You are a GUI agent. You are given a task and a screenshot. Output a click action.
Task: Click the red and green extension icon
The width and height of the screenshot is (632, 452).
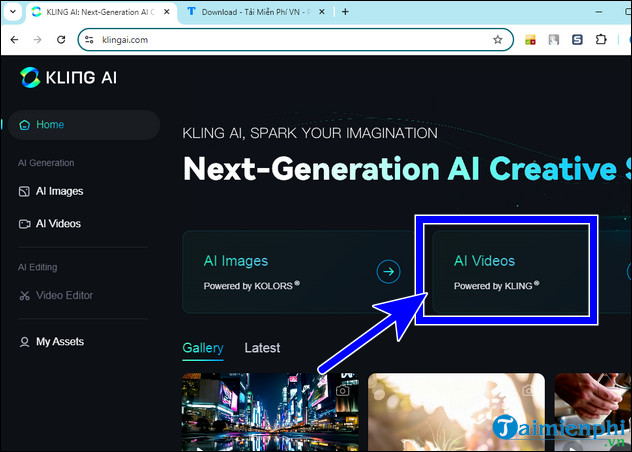click(x=530, y=40)
